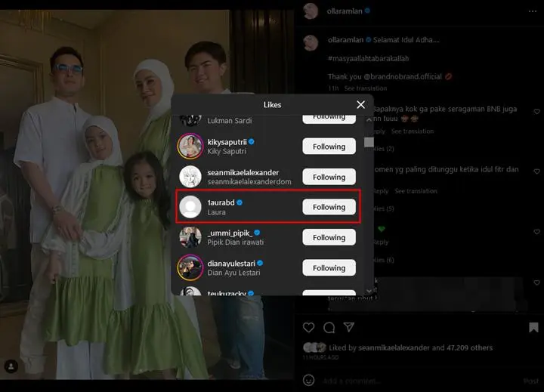
Task: Click Reply under idul fitr comment
Action: pyautogui.click(x=382, y=191)
